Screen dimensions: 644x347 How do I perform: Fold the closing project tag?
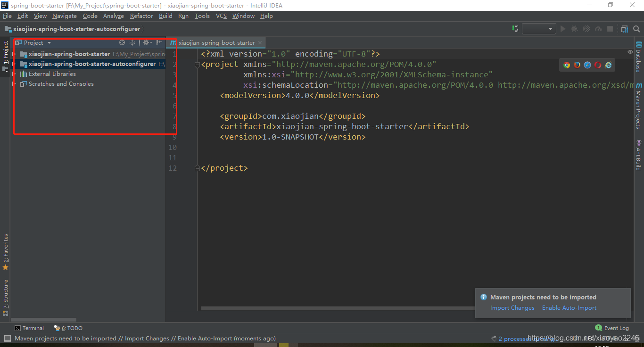pyautogui.click(x=198, y=168)
